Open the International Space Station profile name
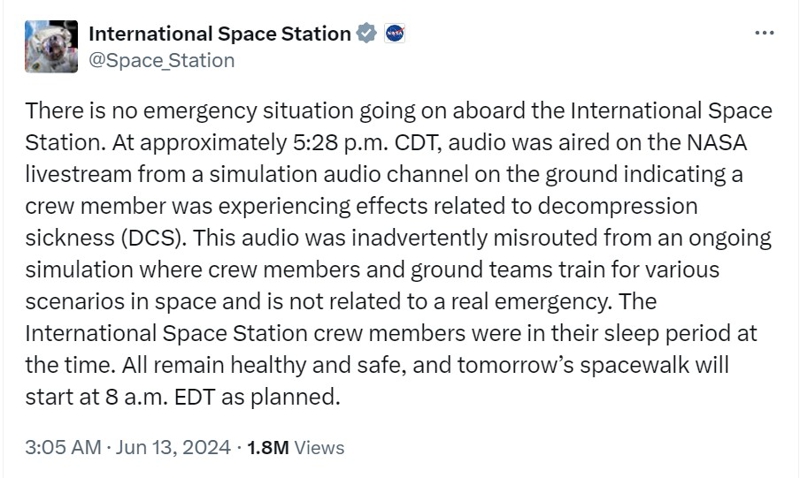The width and height of the screenshot is (800, 478). [220, 33]
